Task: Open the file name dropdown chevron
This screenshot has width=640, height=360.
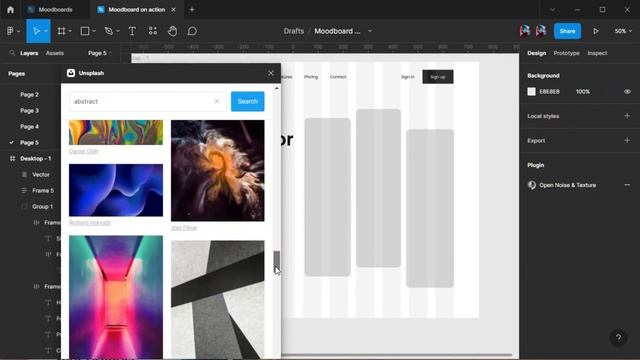Action: pyautogui.click(x=370, y=31)
